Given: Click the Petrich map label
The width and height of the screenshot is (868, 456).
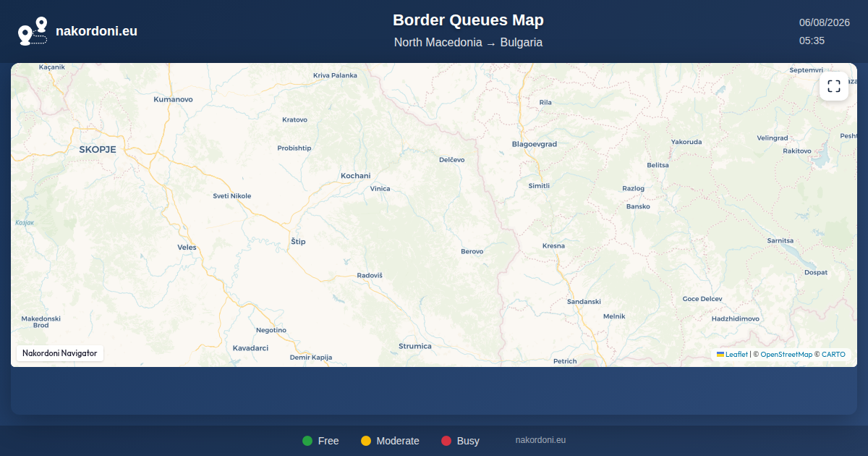Looking at the screenshot, I should coord(565,360).
